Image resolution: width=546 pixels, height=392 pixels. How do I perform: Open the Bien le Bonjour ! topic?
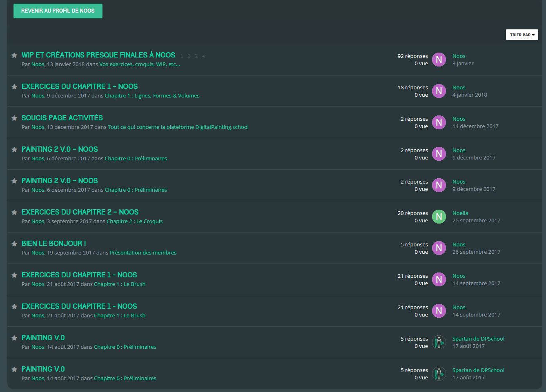click(x=53, y=244)
